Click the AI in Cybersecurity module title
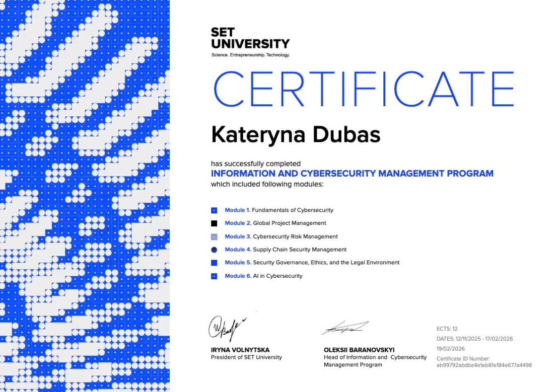This screenshot has height=392, width=559. click(277, 276)
